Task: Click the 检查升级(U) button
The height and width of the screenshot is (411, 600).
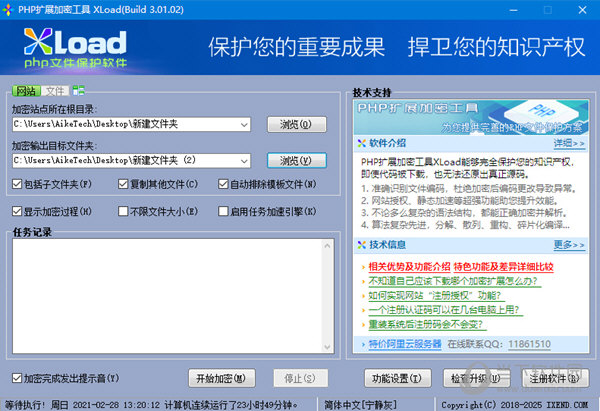Action: pyautogui.click(x=476, y=378)
